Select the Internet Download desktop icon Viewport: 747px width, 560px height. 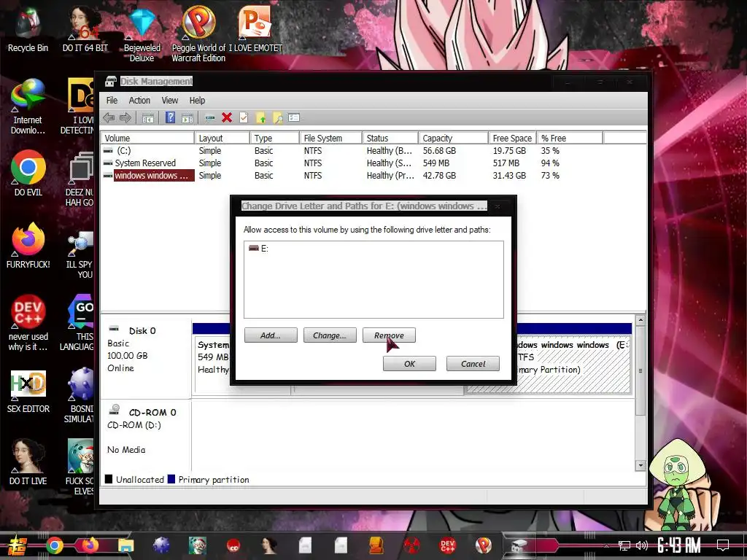coord(28,107)
